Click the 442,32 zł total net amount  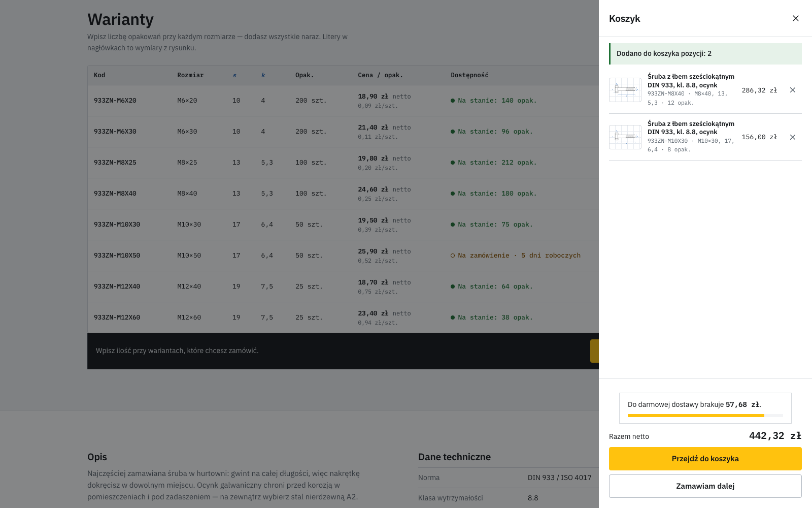(x=775, y=436)
